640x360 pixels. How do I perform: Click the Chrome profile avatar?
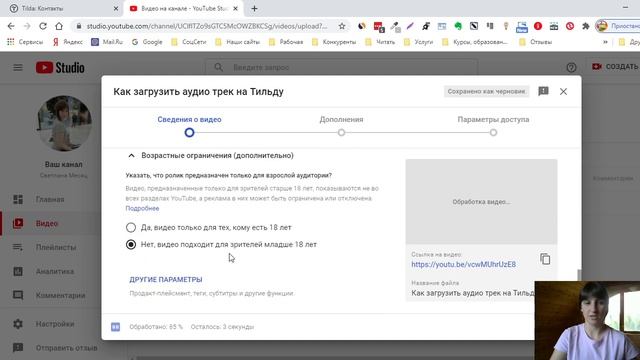[601, 26]
